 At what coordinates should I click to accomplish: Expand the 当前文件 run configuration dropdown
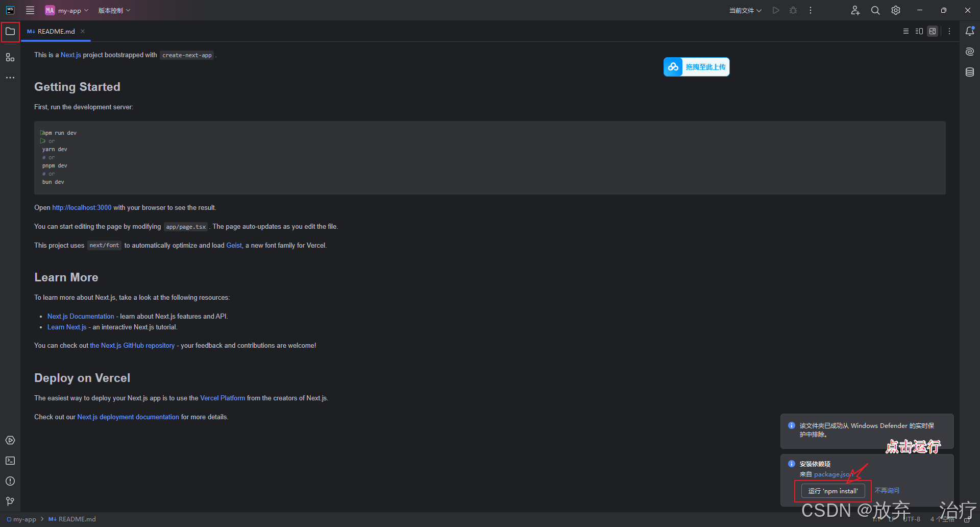(745, 10)
